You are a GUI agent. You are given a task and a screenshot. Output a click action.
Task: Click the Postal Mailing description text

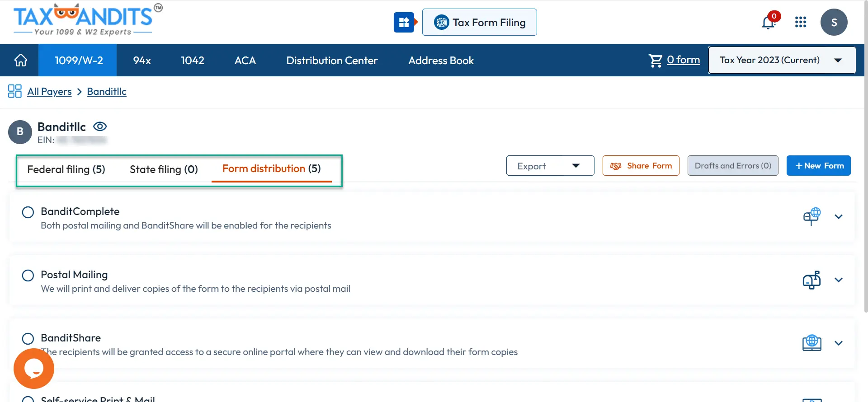pyautogui.click(x=195, y=289)
